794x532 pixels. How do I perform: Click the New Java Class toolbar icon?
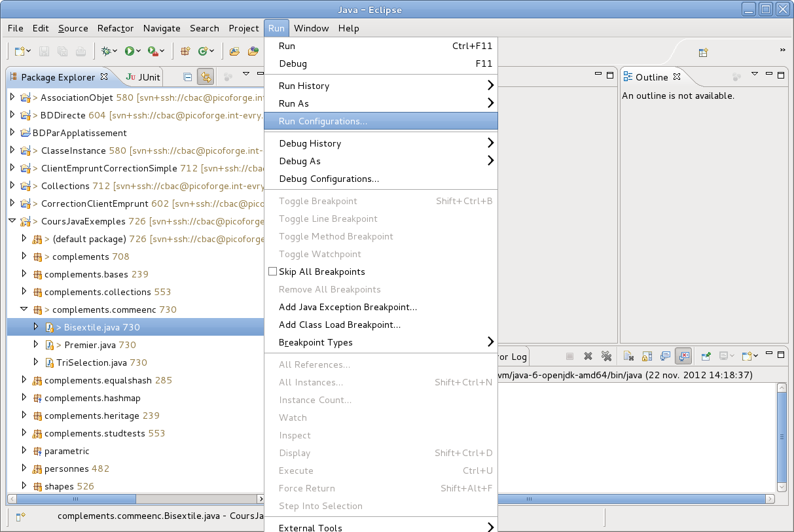pyautogui.click(x=203, y=51)
